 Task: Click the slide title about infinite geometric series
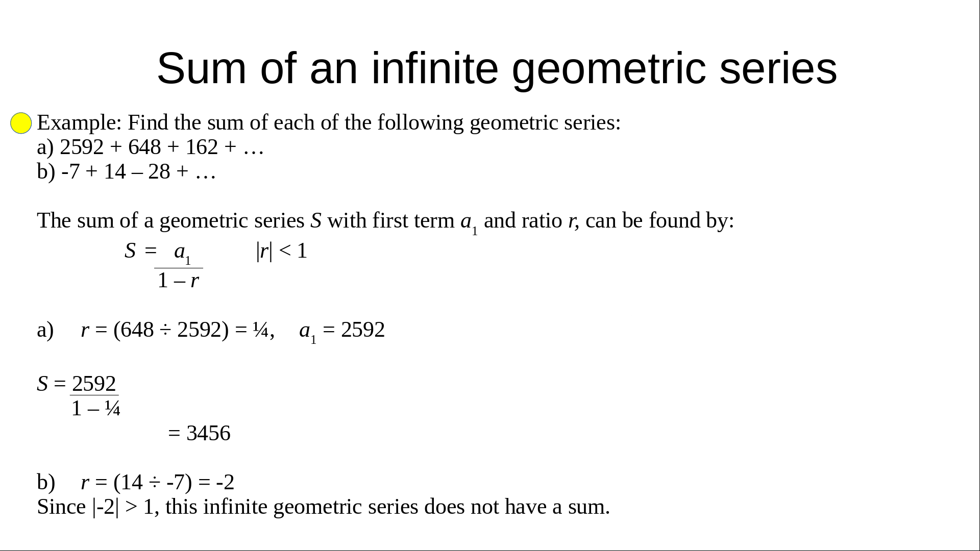496,68
